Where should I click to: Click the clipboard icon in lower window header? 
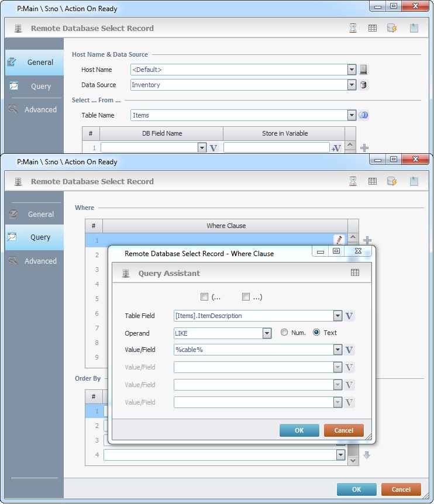click(414, 181)
